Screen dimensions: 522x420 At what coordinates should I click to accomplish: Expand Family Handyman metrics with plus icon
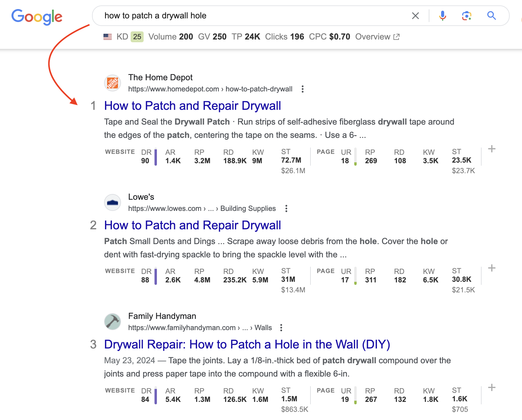click(x=492, y=387)
